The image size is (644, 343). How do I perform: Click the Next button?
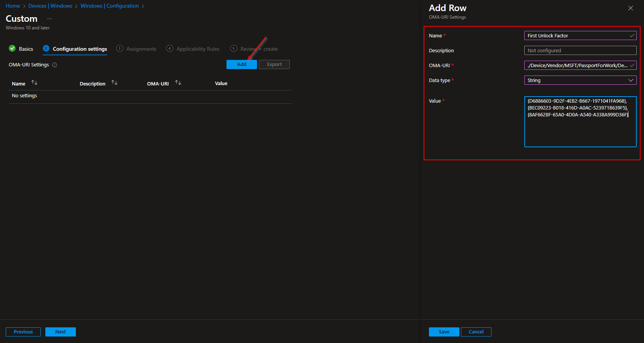[60, 332]
